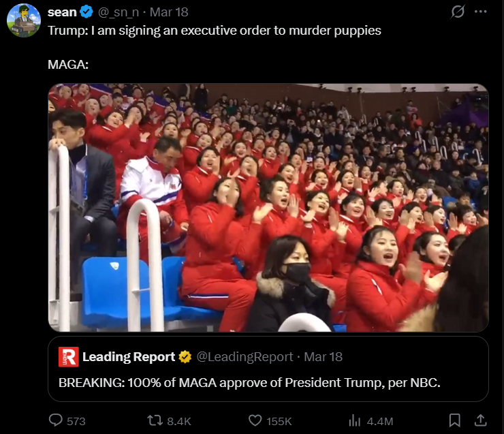Open the quoted Leading Report tweet text
504x434 pixels.
pos(249,383)
